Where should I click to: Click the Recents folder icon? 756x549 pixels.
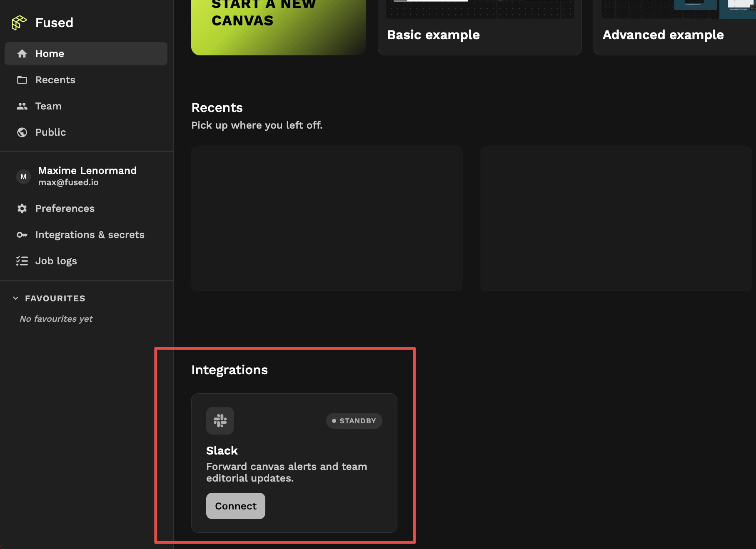tap(22, 80)
